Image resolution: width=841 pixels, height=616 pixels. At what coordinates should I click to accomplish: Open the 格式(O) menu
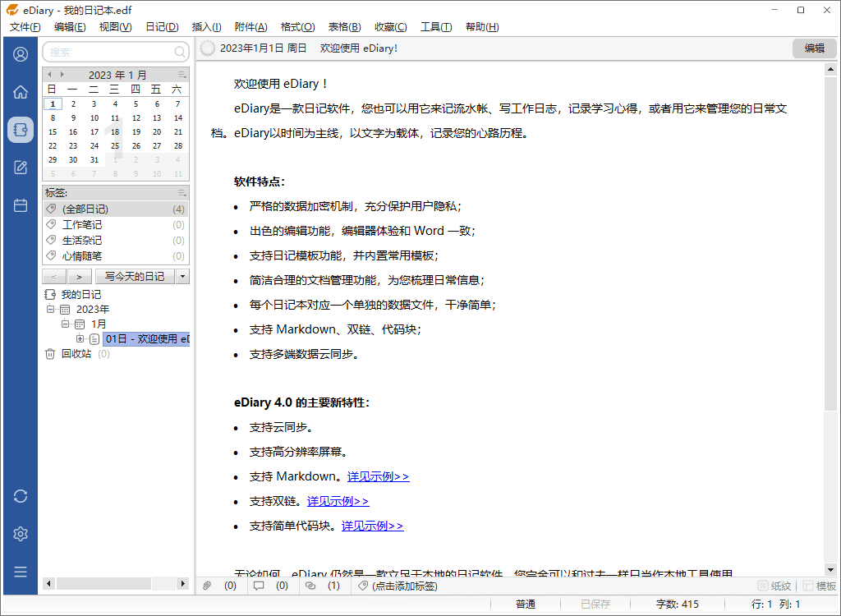coord(297,27)
